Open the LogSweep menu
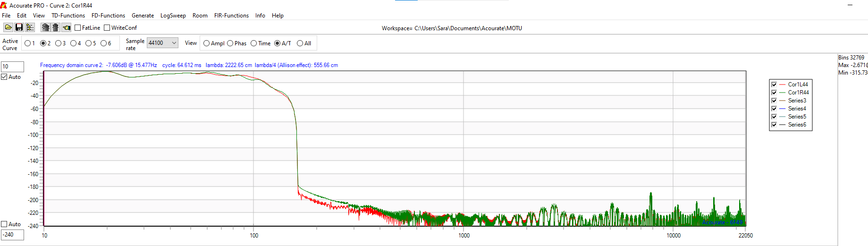The height and width of the screenshot is (246, 868). pyautogui.click(x=173, y=16)
